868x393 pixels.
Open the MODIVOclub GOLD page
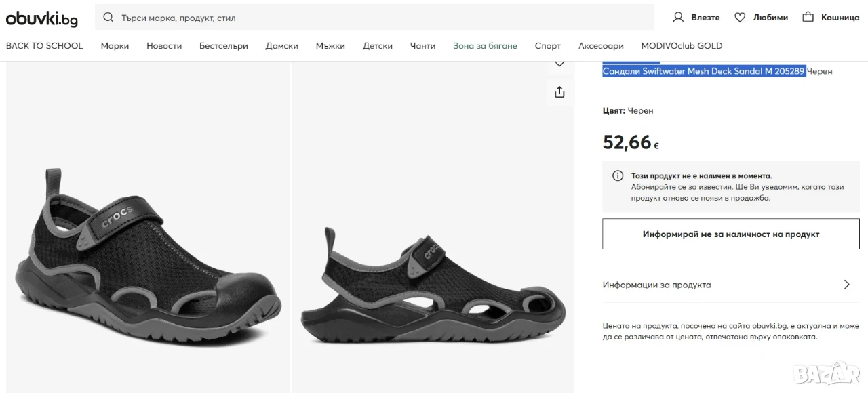click(x=682, y=46)
